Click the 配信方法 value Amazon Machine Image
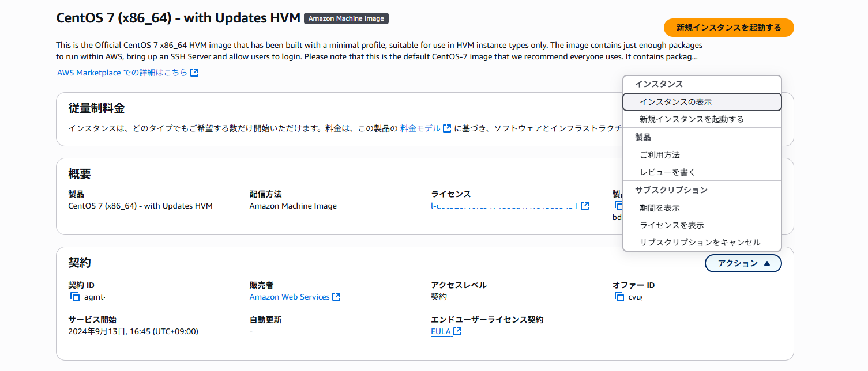The image size is (868, 371). [x=293, y=206]
